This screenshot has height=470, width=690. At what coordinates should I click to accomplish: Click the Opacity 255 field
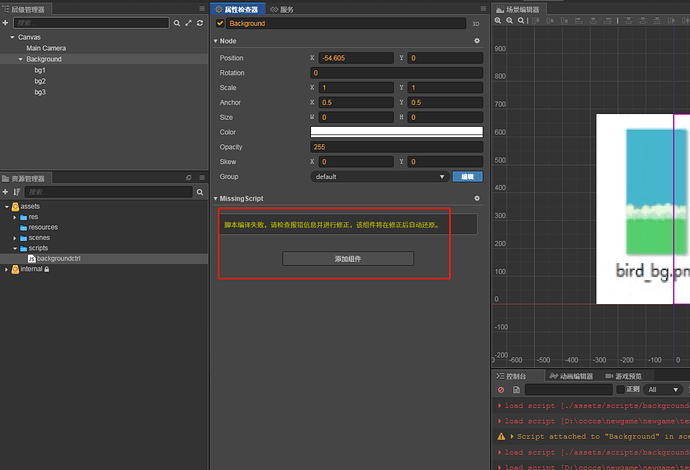[x=396, y=147]
